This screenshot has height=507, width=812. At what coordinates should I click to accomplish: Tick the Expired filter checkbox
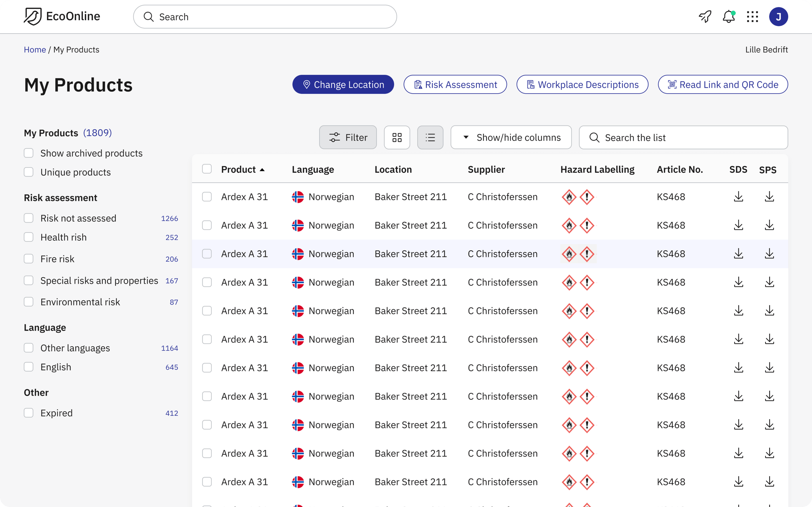click(29, 413)
